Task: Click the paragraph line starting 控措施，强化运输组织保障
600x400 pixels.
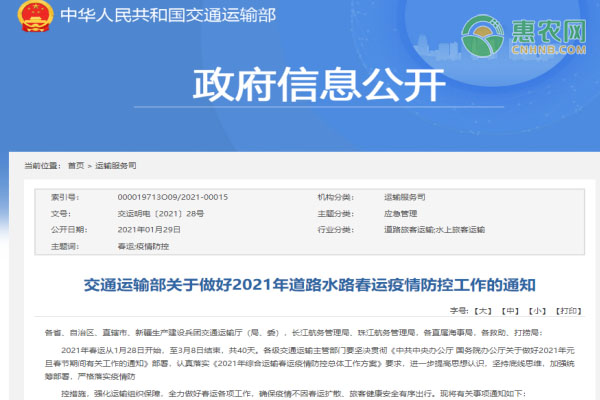Action: coord(293,393)
